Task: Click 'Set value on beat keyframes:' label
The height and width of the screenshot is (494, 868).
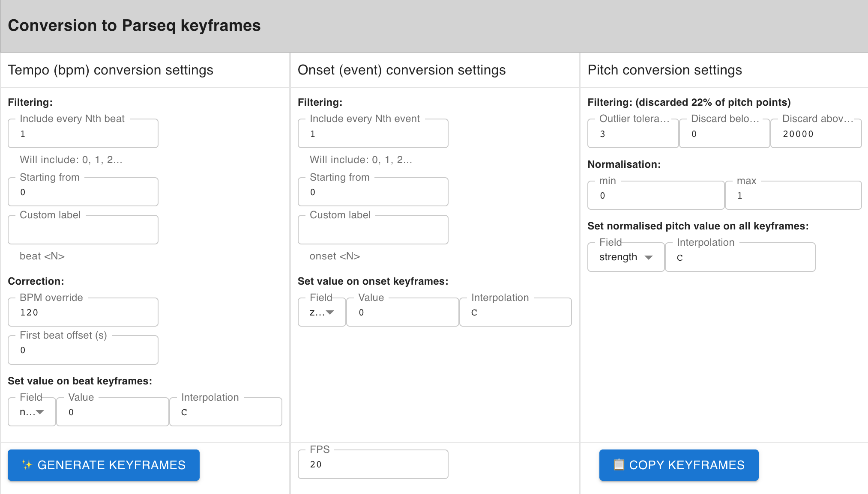Action: (80, 381)
